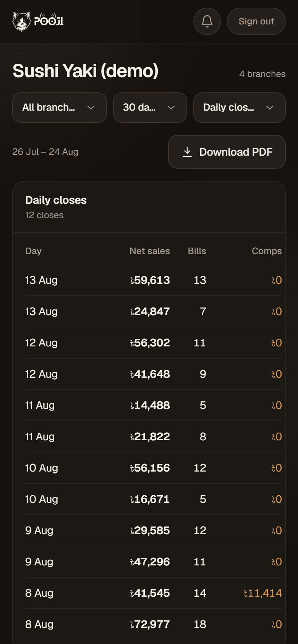
Task: Click the Comps column header
Action: coord(267,251)
